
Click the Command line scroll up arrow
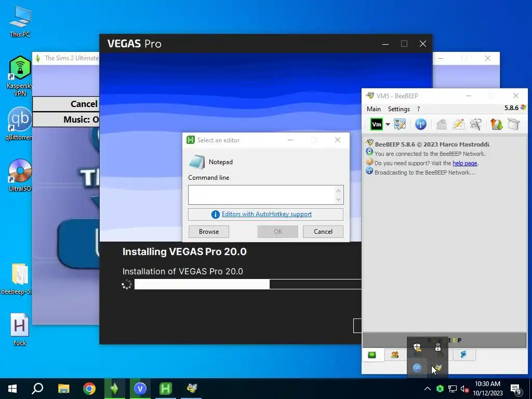point(338,190)
